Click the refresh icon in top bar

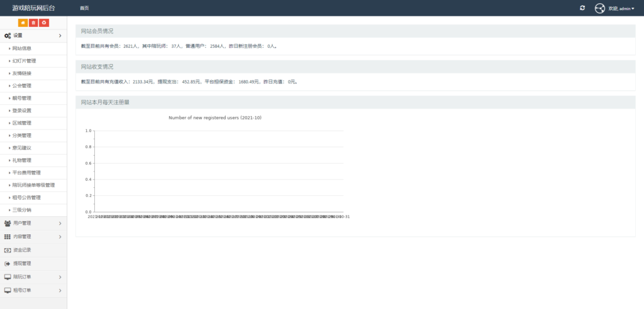[x=582, y=8]
